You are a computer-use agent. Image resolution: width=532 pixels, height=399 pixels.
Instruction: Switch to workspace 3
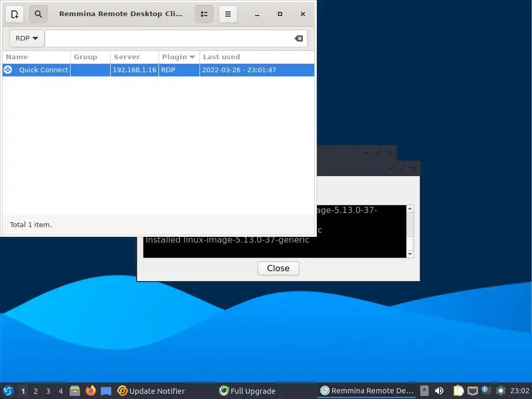(x=48, y=391)
